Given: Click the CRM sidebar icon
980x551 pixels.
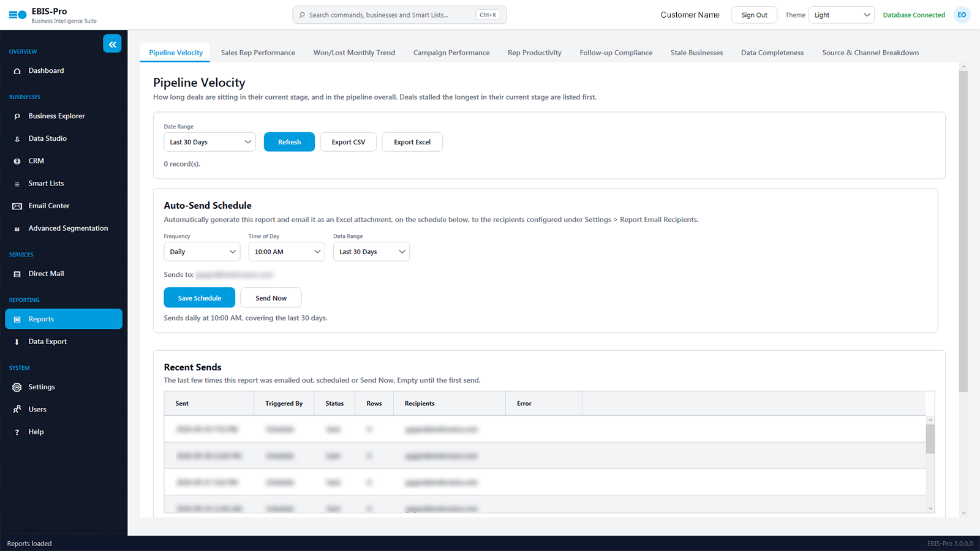Looking at the screenshot, I should [x=17, y=161].
